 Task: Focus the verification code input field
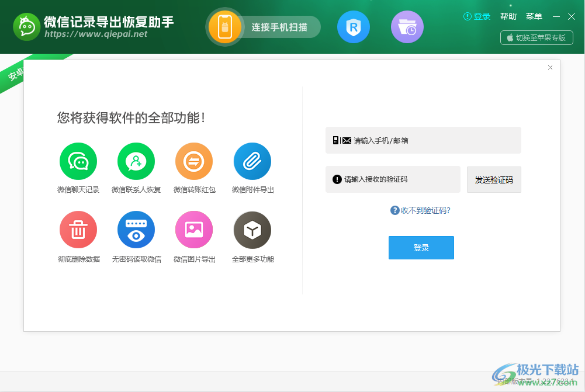tap(393, 179)
